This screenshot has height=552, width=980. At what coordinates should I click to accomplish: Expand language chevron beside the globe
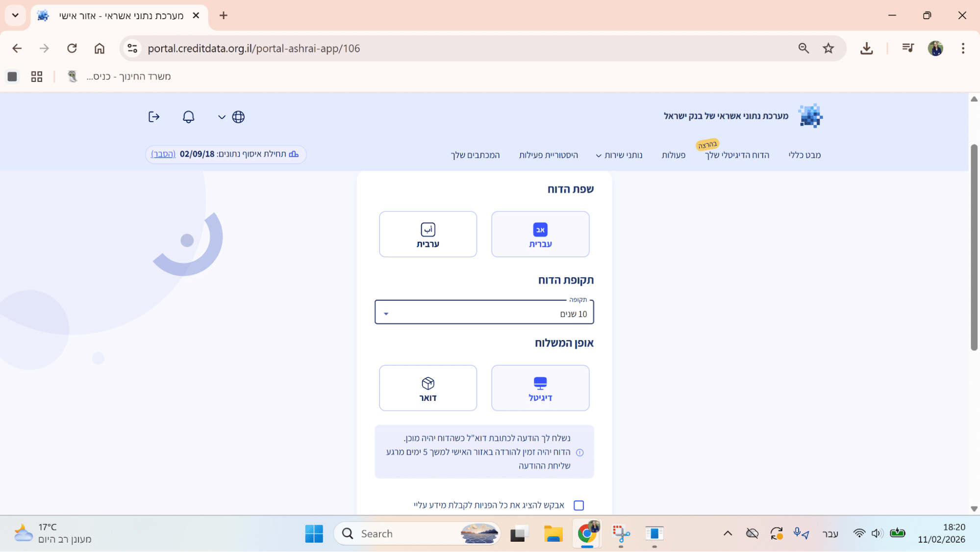222,117
